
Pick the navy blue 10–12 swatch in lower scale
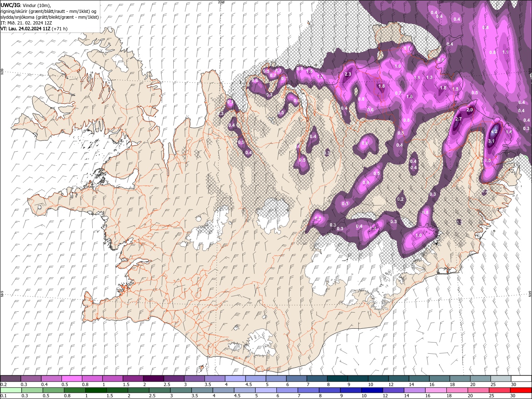tap(372, 390)
